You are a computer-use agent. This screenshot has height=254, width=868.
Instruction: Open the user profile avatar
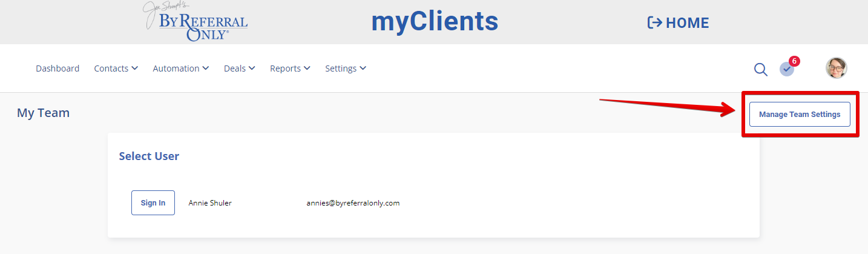tap(837, 68)
